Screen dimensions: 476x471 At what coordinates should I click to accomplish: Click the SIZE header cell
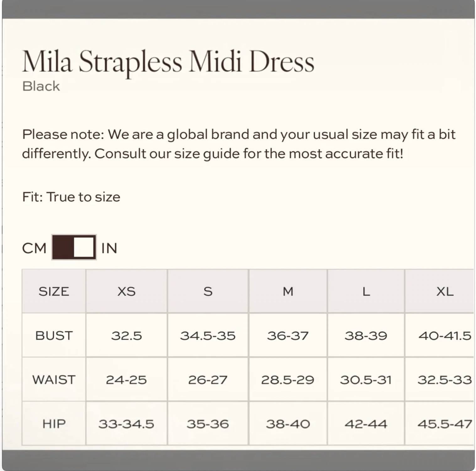point(54,291)
